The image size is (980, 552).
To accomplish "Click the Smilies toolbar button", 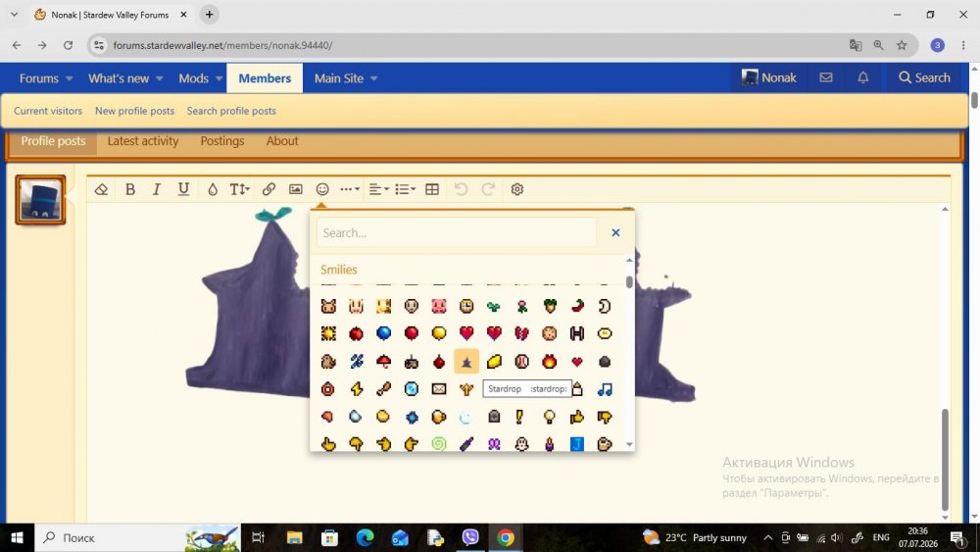I will pyautogui.click(x=322, y=189).
